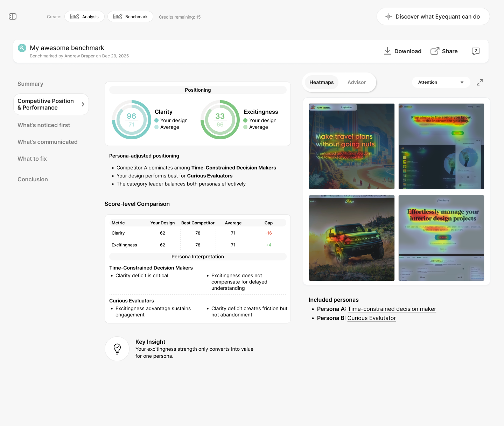Click the My awesome benchmark title
The height and width of the screenshot is (426, 504).
point(67,48)
